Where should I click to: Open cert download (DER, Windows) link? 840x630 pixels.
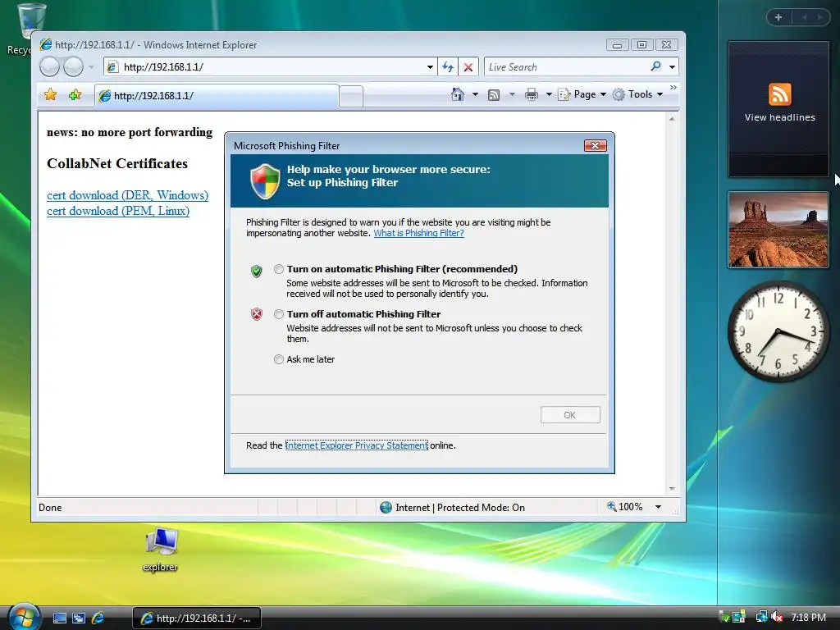point(127,195)
